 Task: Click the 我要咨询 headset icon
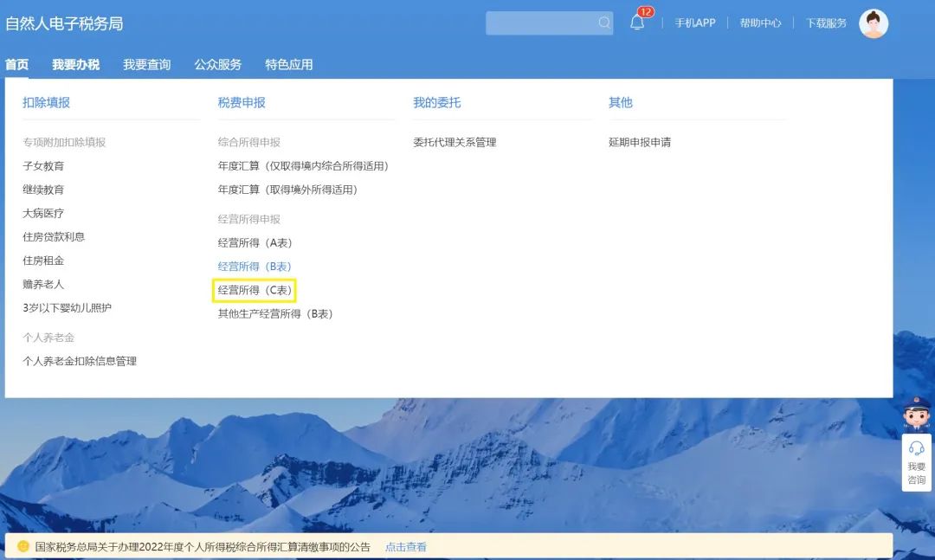917,447
